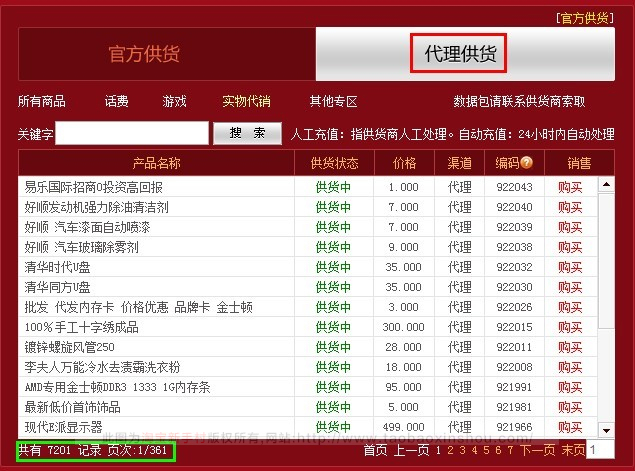Click the scrollbar up arrow
The height and width of the screenshot is (471, 635).
pos(606,185)
